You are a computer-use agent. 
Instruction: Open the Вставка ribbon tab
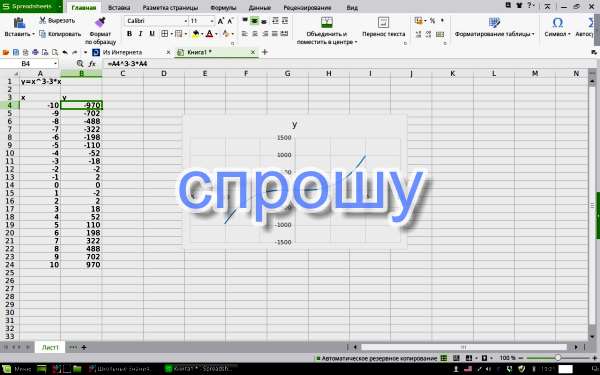click(x=119, y=8)
